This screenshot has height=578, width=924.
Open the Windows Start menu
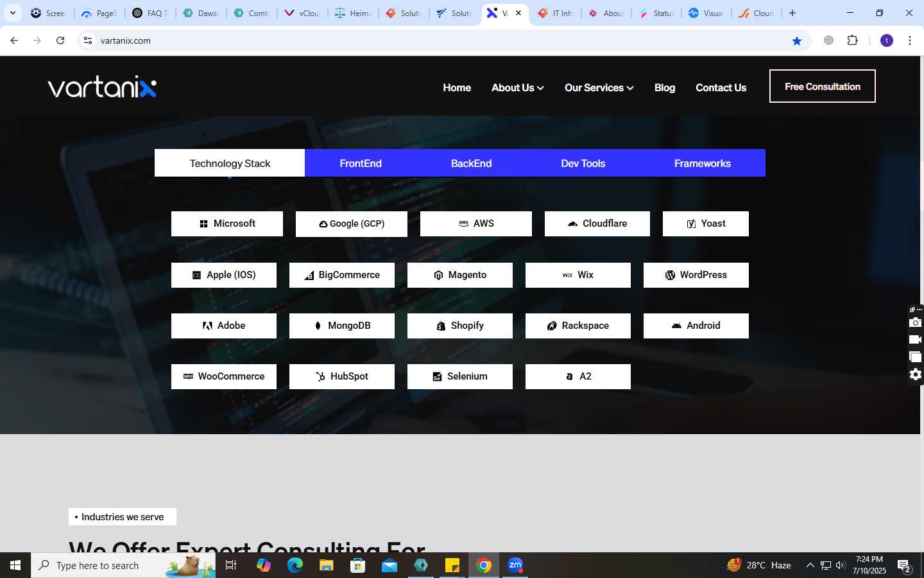[15, 565]
